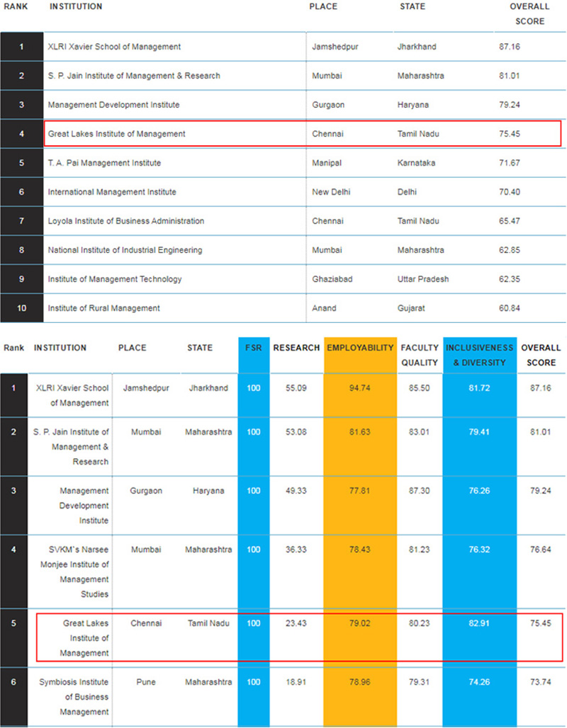
Task: Click the overall score 70.40
Action: [x=510, y=192]
